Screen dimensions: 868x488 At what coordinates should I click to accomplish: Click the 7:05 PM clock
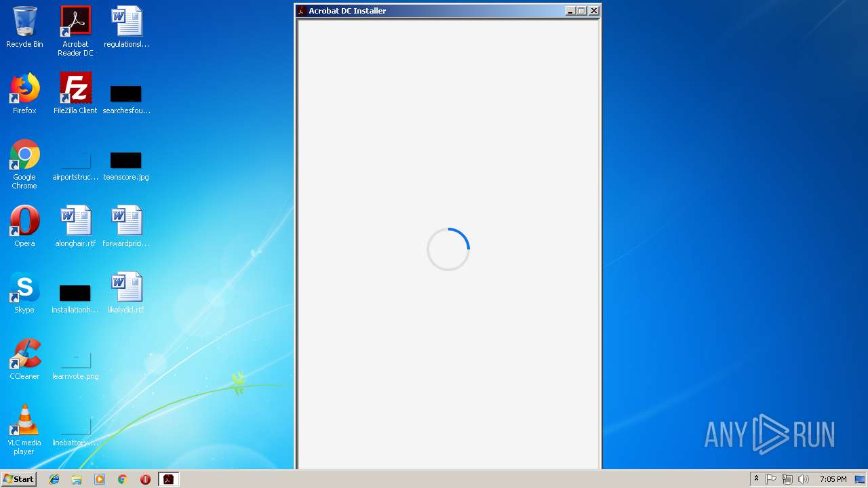point(833,479)
